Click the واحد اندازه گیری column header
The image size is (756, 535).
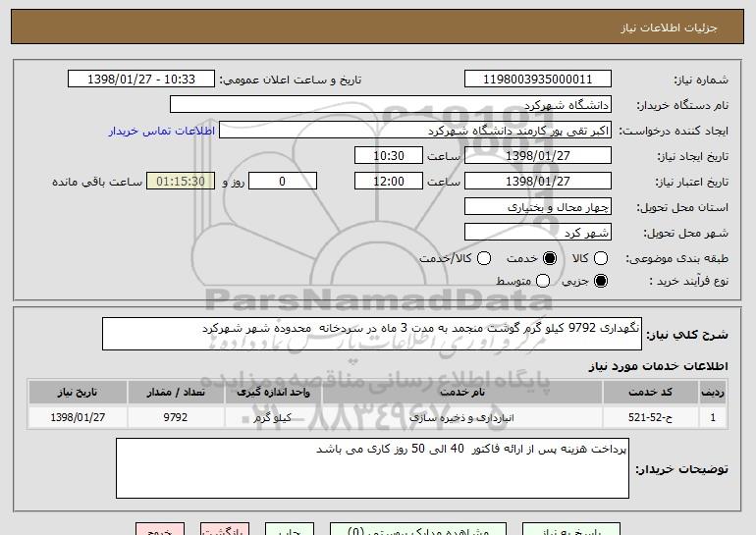273,393
